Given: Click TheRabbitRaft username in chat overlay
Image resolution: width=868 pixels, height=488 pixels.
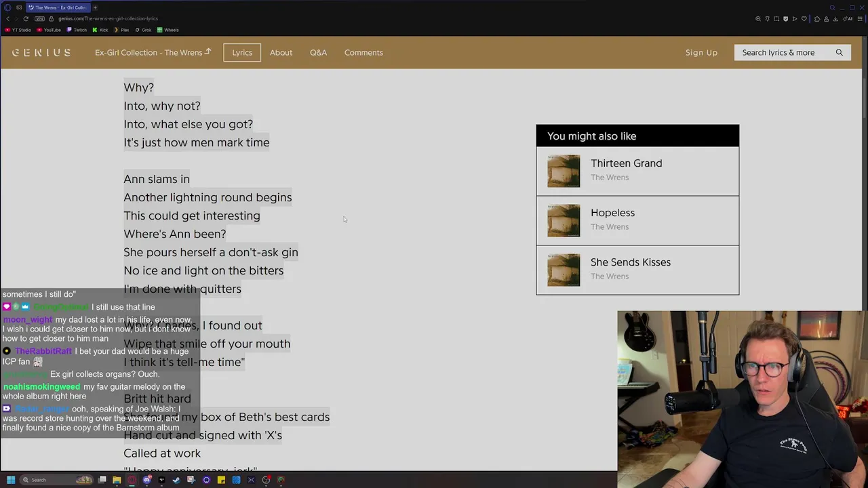Looking at the screenshot, I should [43, 351].
